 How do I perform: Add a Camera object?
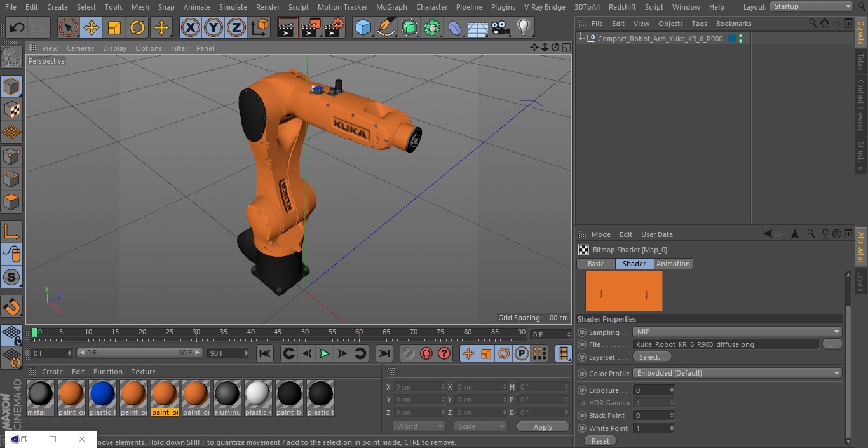[500, 28]
